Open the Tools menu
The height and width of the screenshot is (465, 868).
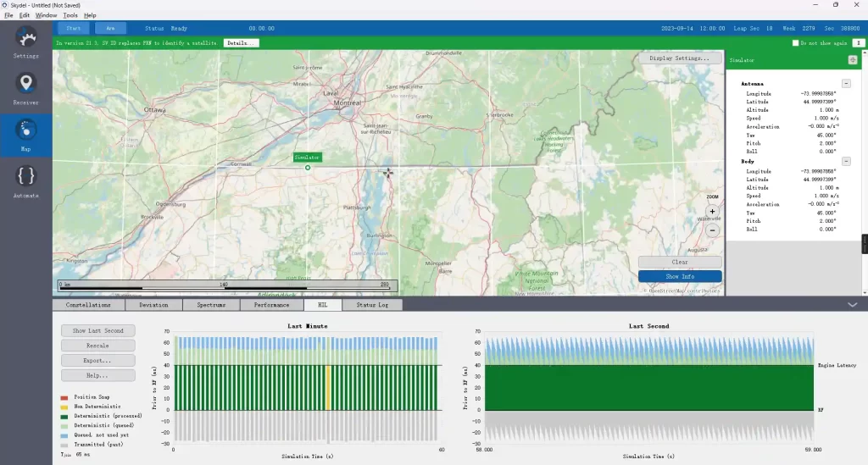70,15
